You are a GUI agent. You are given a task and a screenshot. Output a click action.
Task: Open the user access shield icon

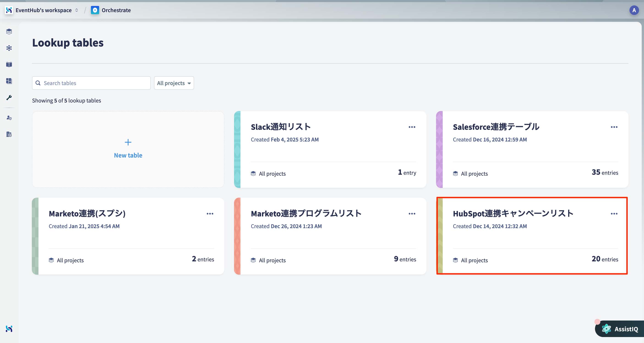(9, 118)
